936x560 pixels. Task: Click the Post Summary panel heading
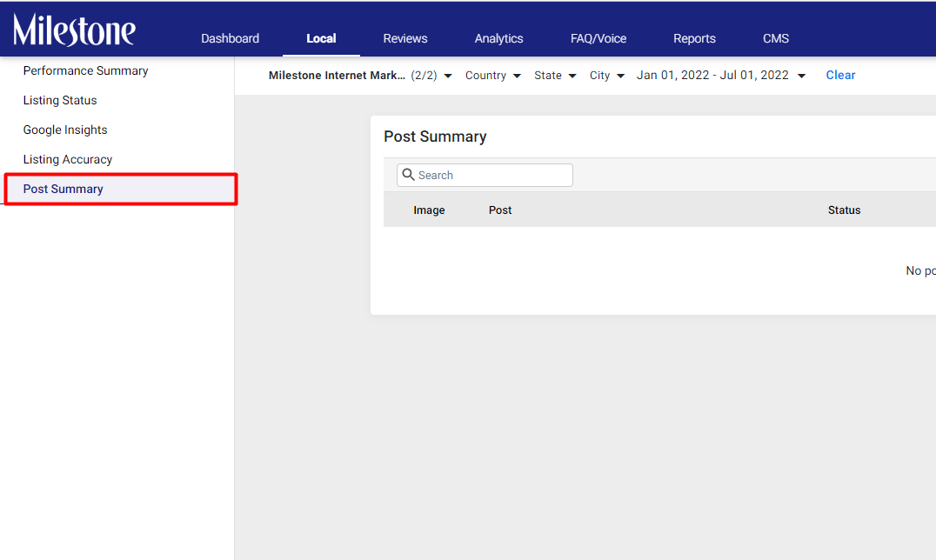pyautogui.click(x=435, y=137)
